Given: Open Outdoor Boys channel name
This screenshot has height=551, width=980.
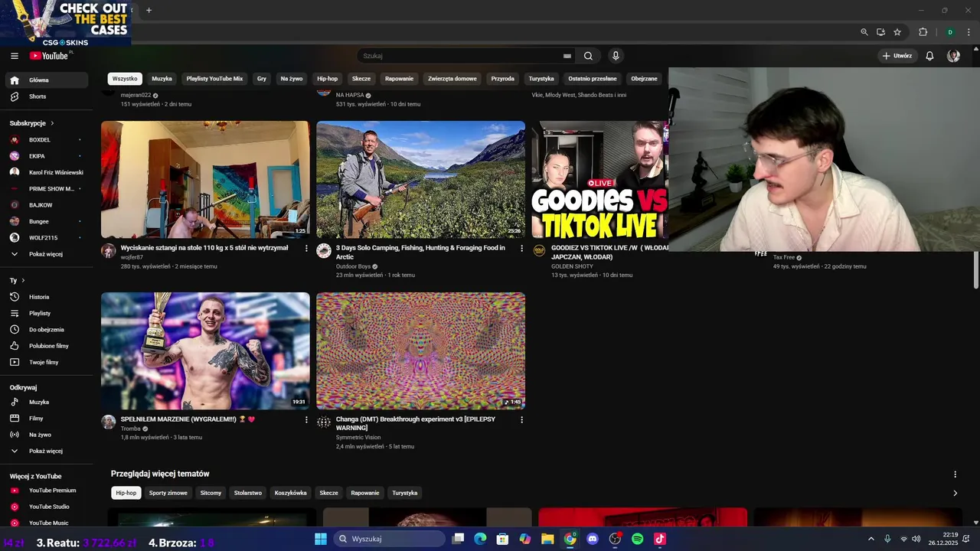Looking at the screenshot, I should 353,266.
